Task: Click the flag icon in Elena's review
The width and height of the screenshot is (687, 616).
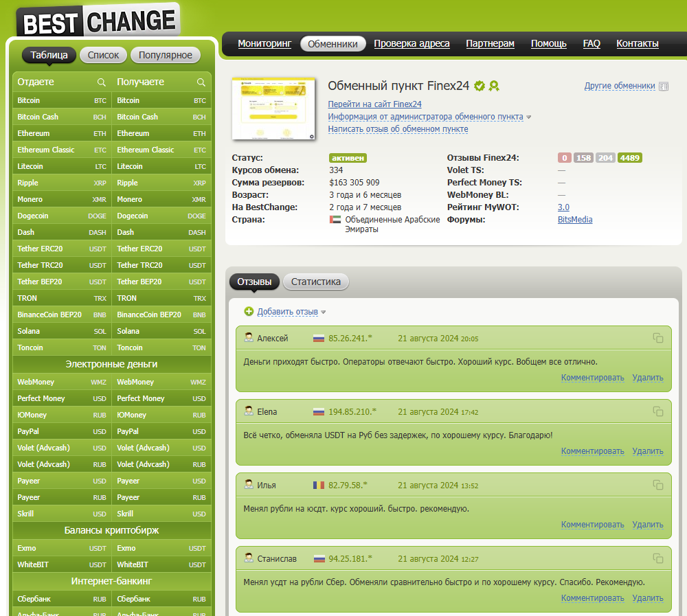Action: [x=319, y=412]
